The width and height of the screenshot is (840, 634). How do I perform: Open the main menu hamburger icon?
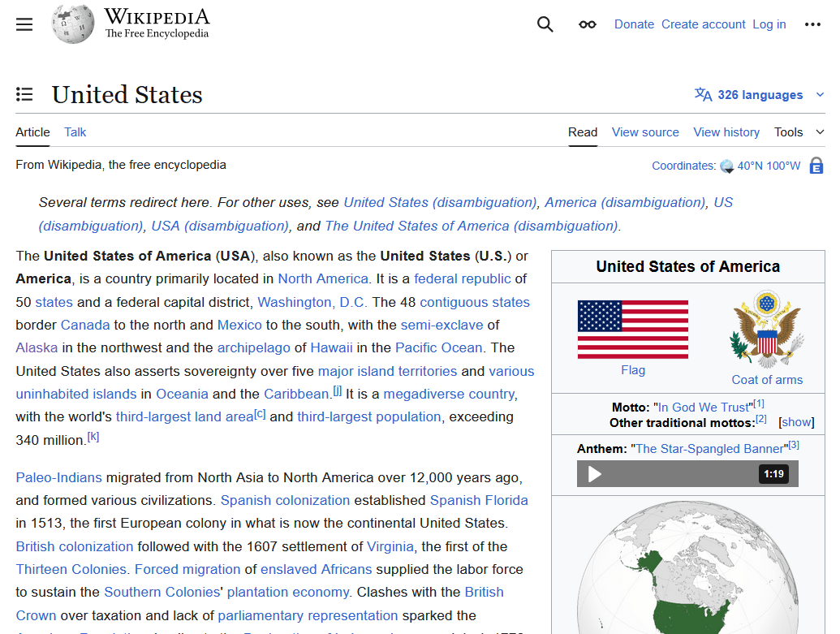coord(24,24)
